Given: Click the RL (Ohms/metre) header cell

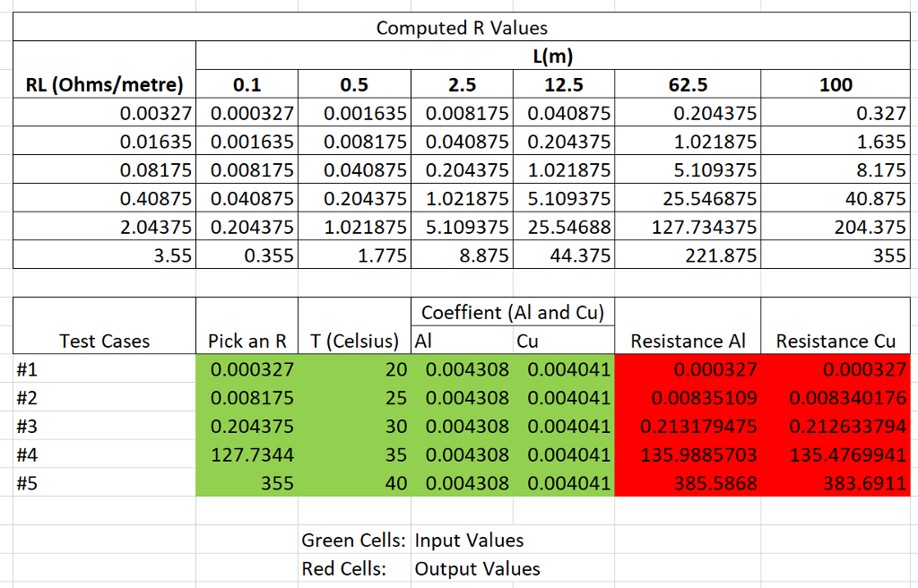Looking at the screenshot, I should [x=104, y=84].
